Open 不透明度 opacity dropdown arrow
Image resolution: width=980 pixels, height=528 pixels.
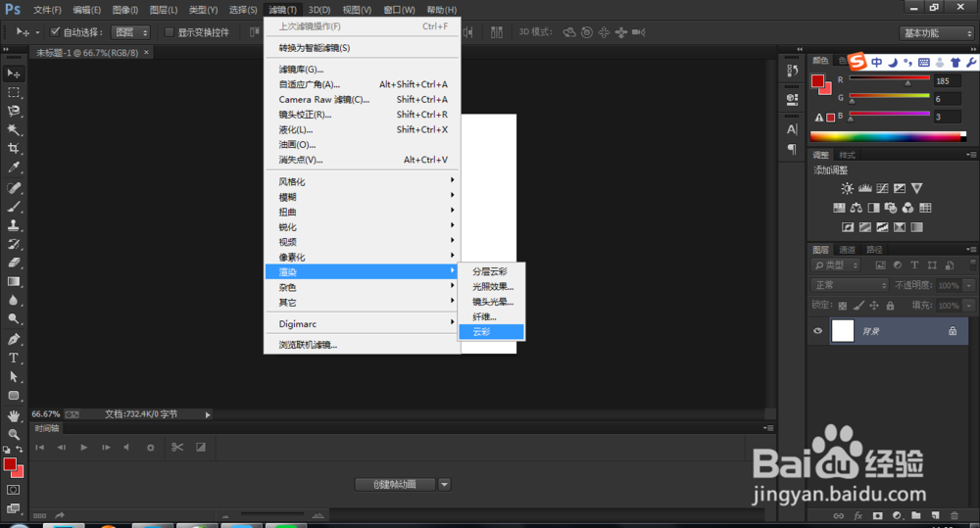pyautogui.click(x=969, y=286)
